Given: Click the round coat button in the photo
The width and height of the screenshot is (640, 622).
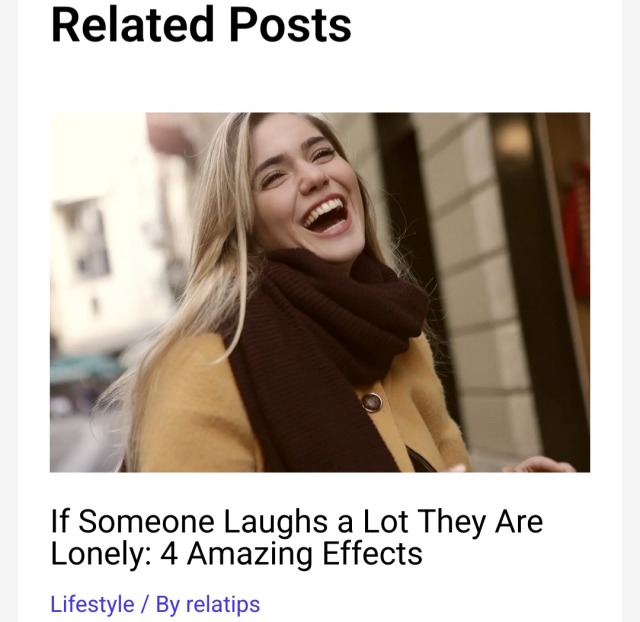Looking at the screenshot, I should click(372, 402).
